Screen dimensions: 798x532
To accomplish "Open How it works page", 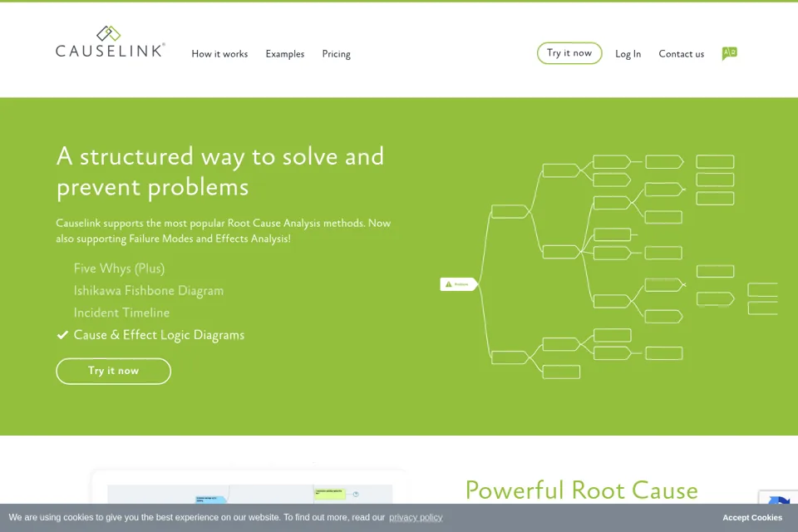I will (x=219, y=54).
